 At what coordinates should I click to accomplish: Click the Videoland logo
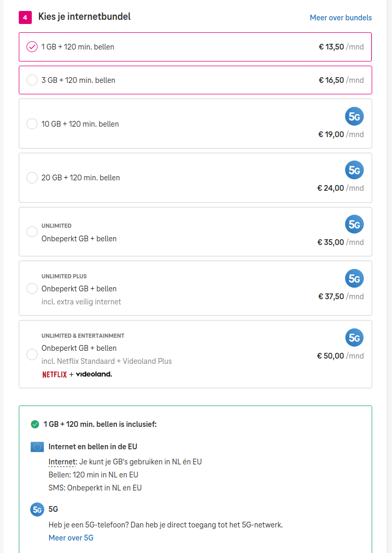coord(94,374)
